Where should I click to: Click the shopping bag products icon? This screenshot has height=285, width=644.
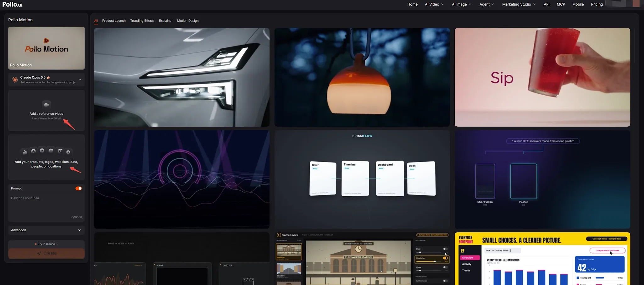(x=25, y=152)
